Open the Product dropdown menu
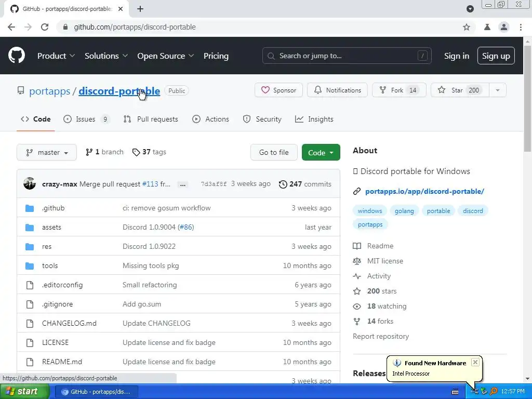The width and height of the screenshot is (532, 399). point(56,56)
